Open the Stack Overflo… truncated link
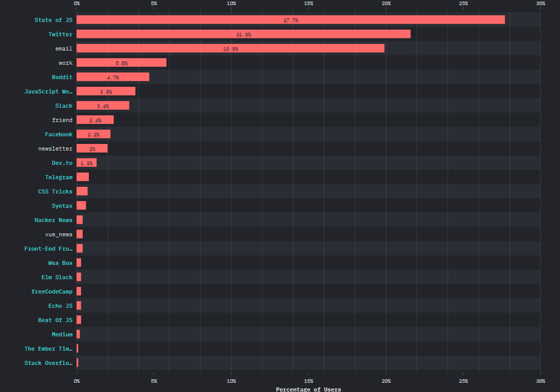The height and width of the screenshot is (392, 560). tap(48, 363)
